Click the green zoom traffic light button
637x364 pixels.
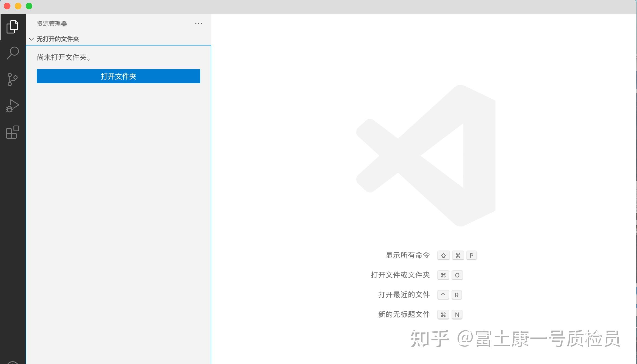click(x=29, y=6)
